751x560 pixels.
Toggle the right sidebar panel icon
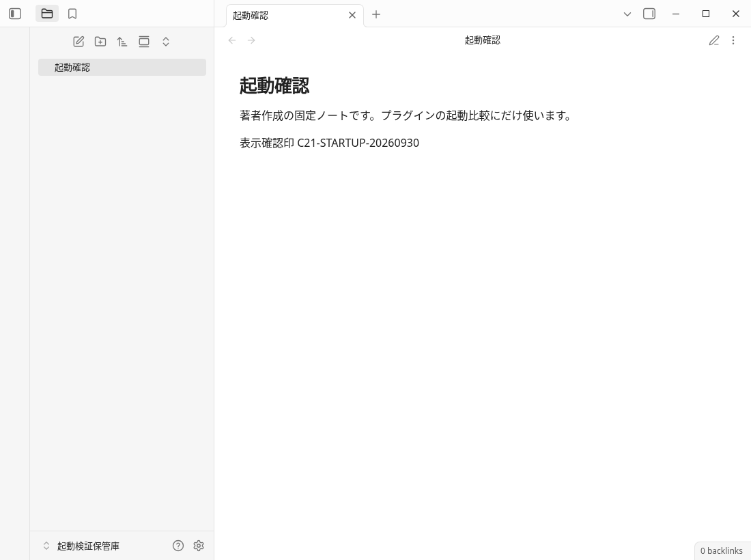649,14
